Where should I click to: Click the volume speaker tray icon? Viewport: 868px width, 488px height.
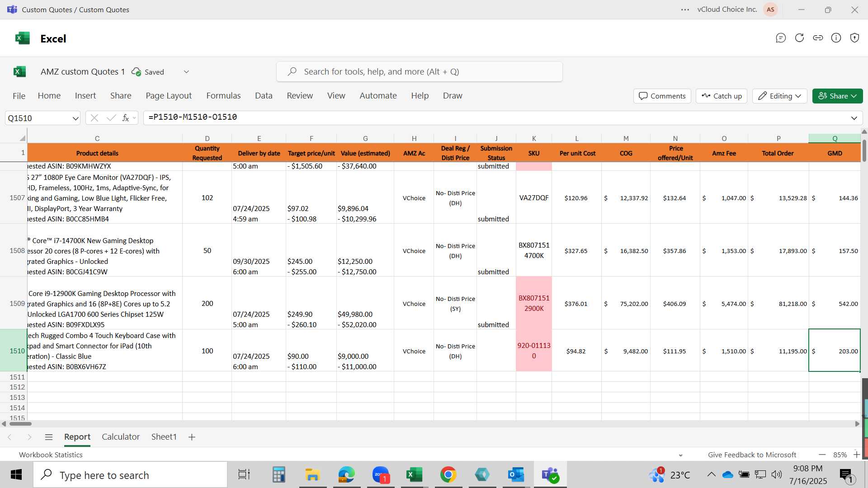(777, 474)
